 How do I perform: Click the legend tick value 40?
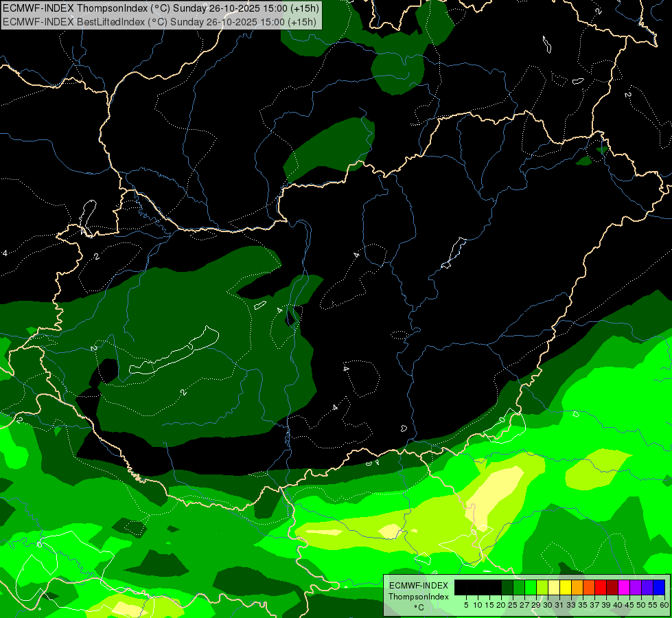[618, 605]
